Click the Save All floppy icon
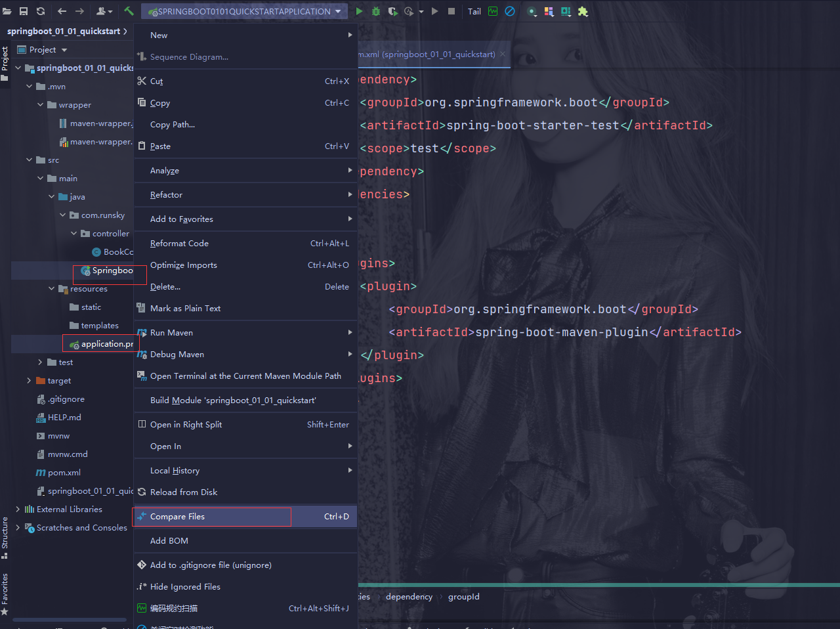Viewport: 840px width, 629px height. (x=24, y=11)
